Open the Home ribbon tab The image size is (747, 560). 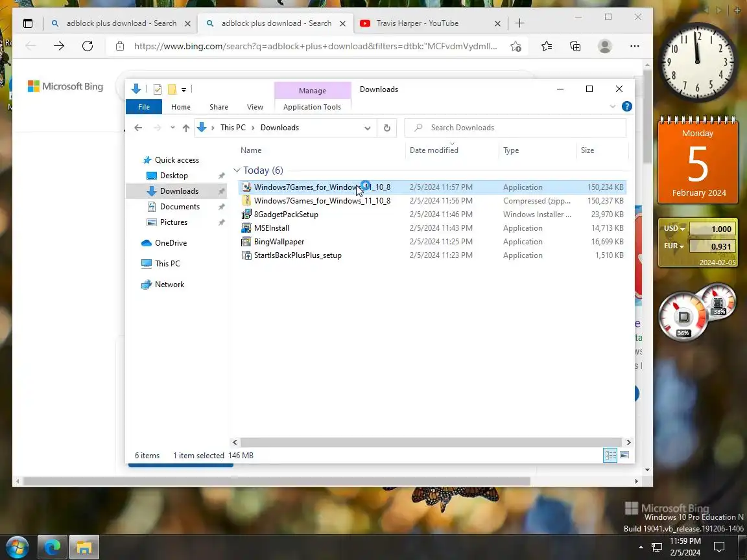[x=180, y=107]
